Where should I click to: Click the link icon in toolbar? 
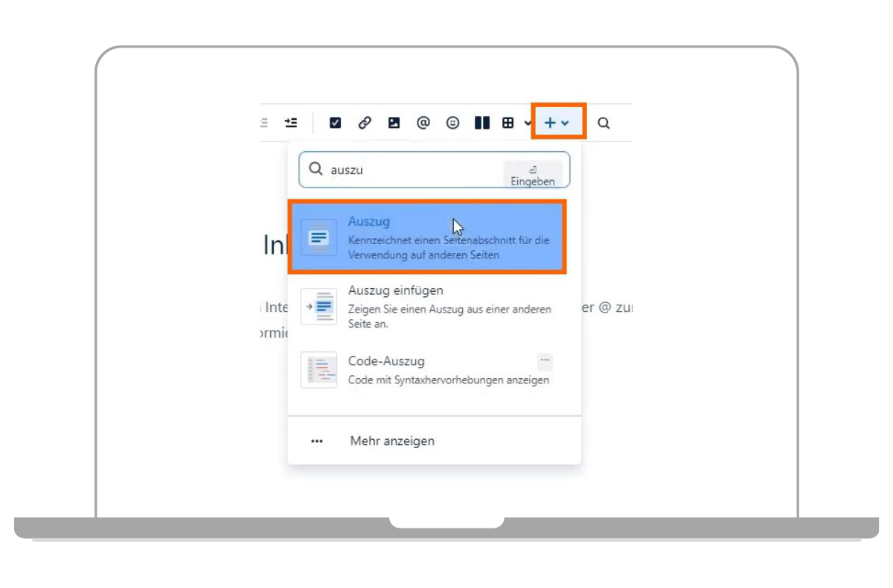(365, 123)
